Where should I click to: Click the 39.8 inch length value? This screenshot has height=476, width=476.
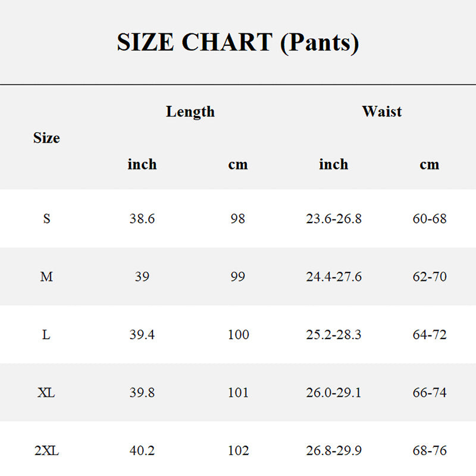[x=142, y=393]
